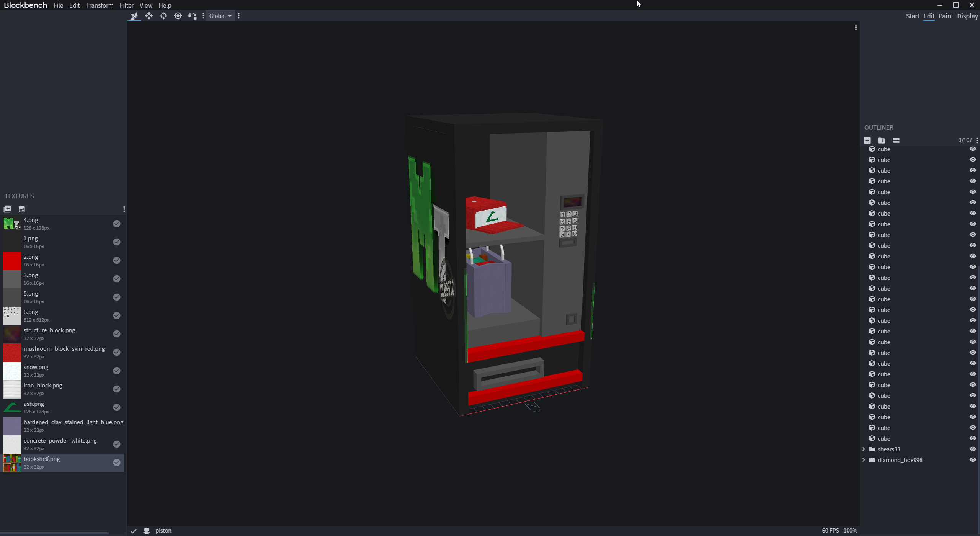
Task: Add a new group folder in Outliner
Action: tap(881, 141)
